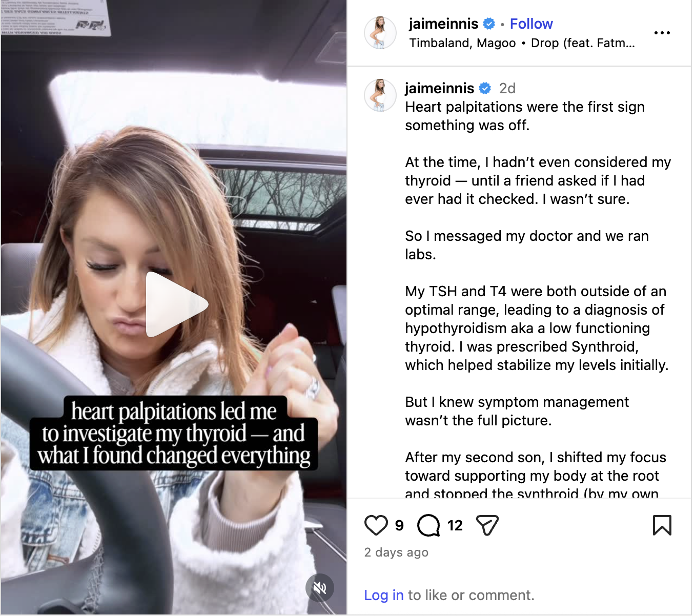Open the three-dot more options menu
Image resolution: width=695 pixels, height=616 pixels.
[x=662, y=33]
